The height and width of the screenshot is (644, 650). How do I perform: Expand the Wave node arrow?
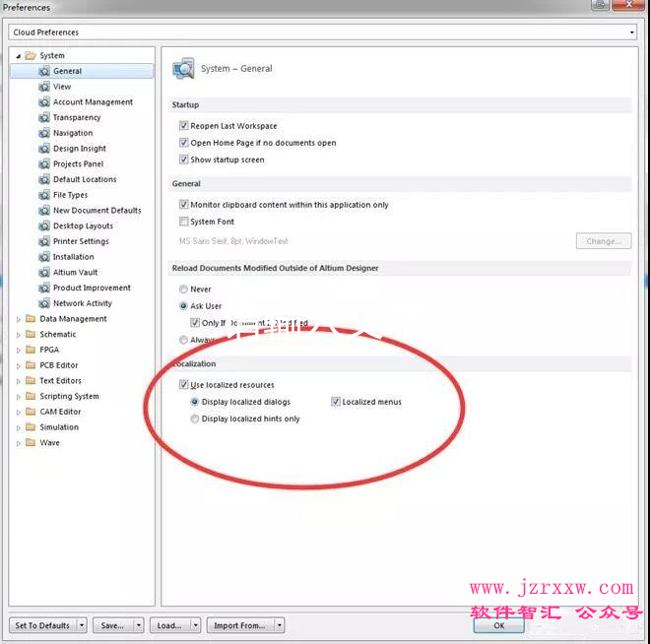pos(18,443)
